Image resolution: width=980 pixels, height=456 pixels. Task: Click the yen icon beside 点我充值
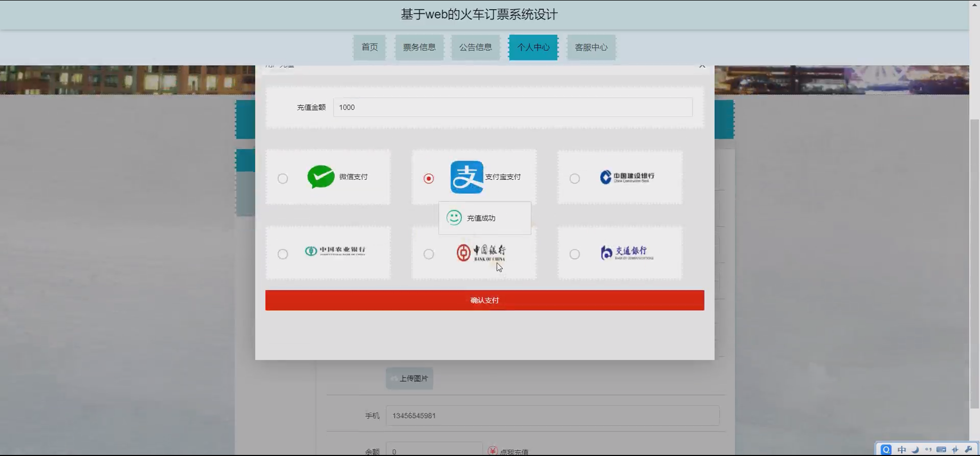tap(493, 451)
